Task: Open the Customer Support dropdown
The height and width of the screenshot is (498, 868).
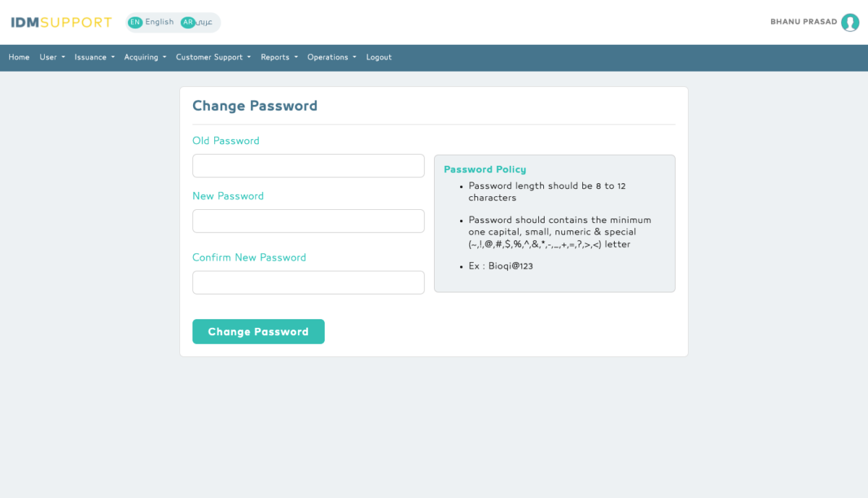Action: [213, 57]
